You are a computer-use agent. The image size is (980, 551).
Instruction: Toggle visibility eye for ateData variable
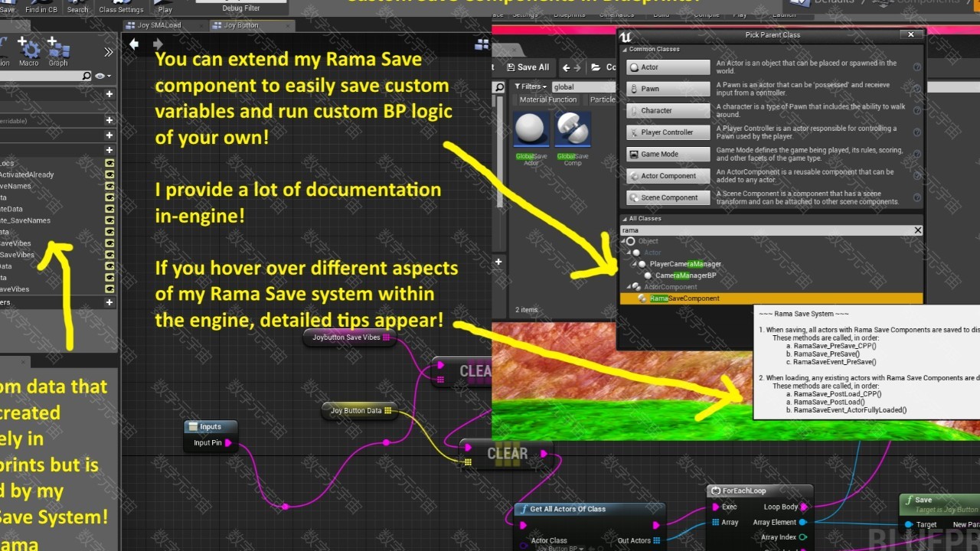tap(109, 209)
